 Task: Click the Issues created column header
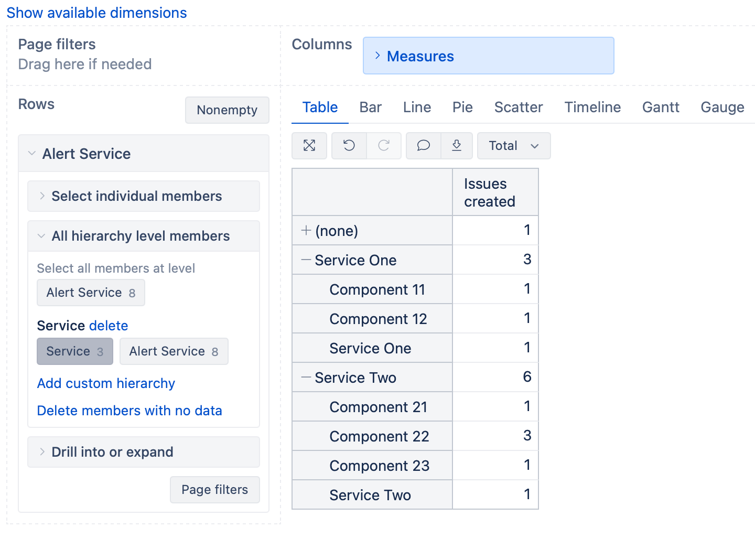(x=495, y=192)
